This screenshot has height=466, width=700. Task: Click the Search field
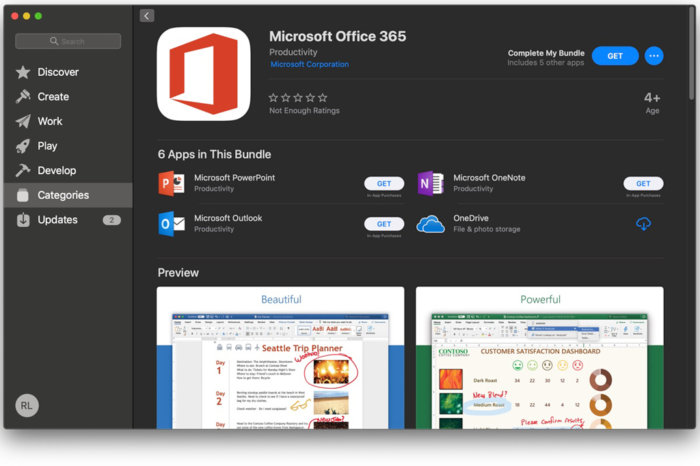coord(68,41)
